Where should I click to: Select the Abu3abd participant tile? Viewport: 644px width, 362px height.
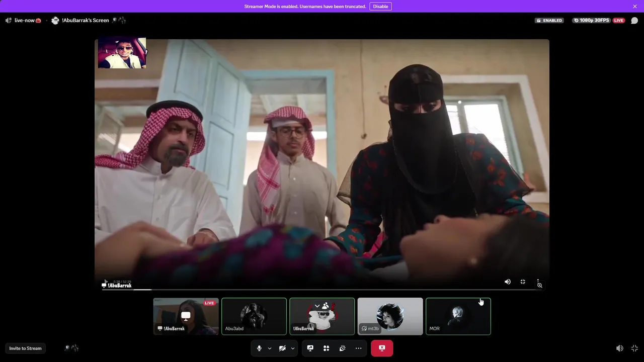pos(254,316)
